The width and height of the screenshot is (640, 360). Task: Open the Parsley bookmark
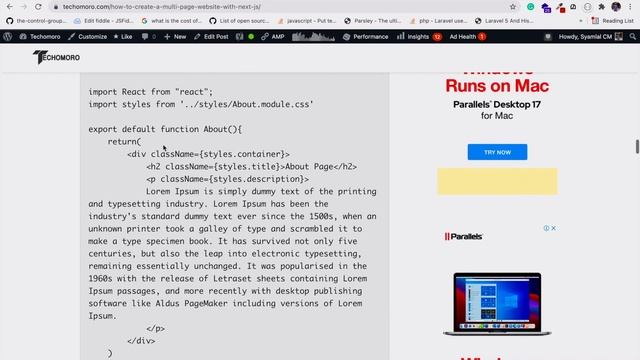pyautogui.click(x=373, y=21)
